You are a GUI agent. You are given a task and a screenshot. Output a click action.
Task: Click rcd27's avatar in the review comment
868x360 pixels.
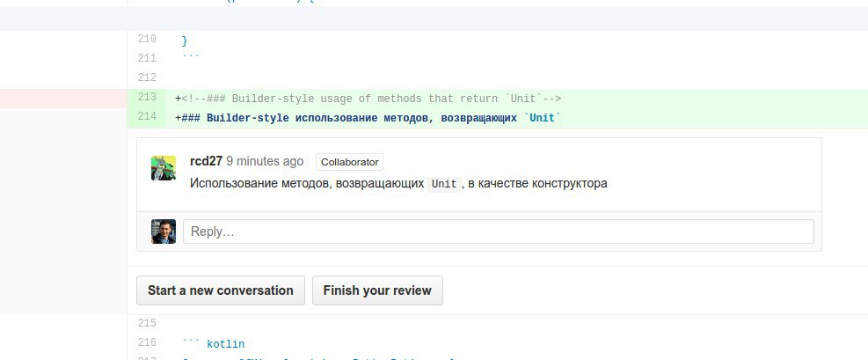pyautogui.click(x=164, y=168)
